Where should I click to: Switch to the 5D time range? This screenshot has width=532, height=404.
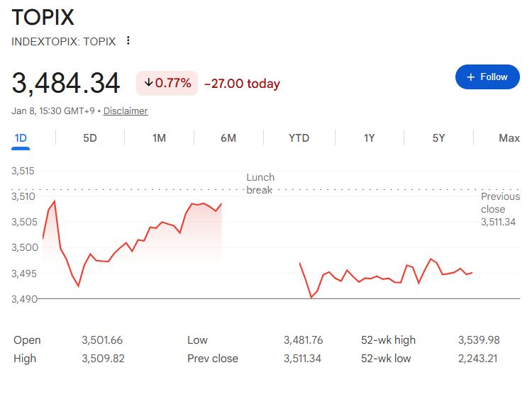tap(90, 138)
